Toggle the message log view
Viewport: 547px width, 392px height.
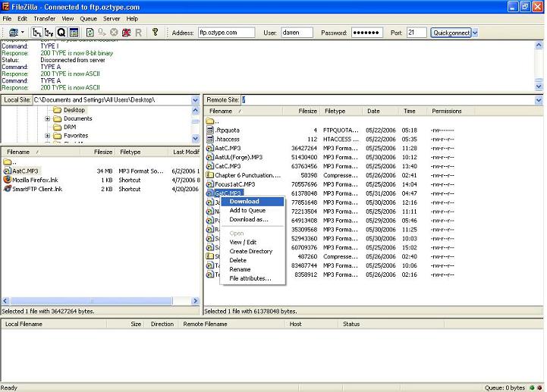74,33
